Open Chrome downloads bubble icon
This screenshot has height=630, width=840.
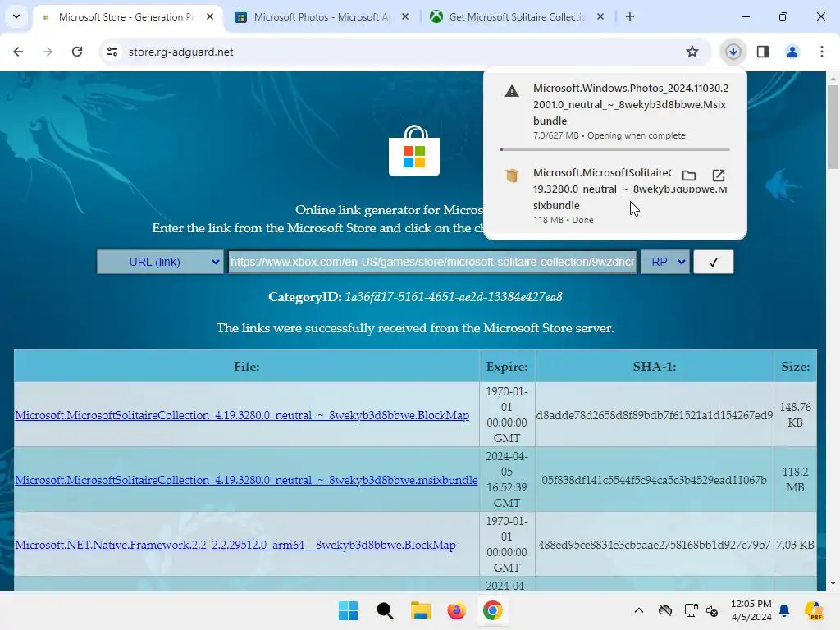point(733,52)
